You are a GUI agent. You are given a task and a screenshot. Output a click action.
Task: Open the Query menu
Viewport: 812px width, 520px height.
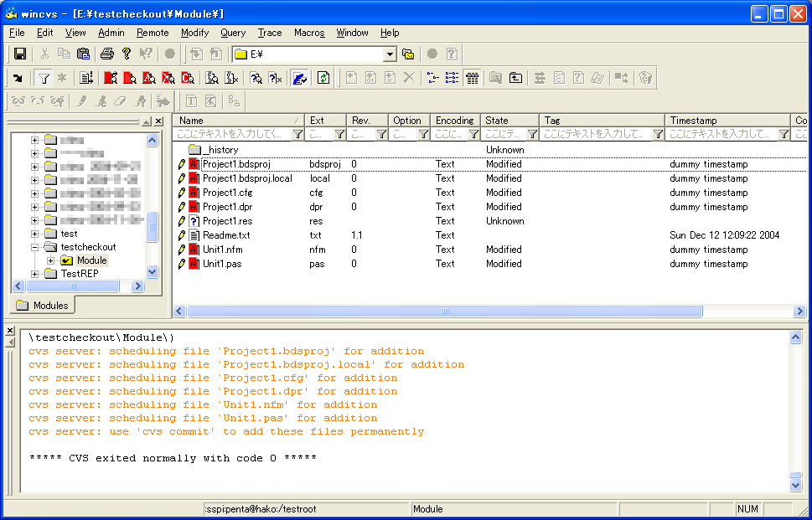233,33
